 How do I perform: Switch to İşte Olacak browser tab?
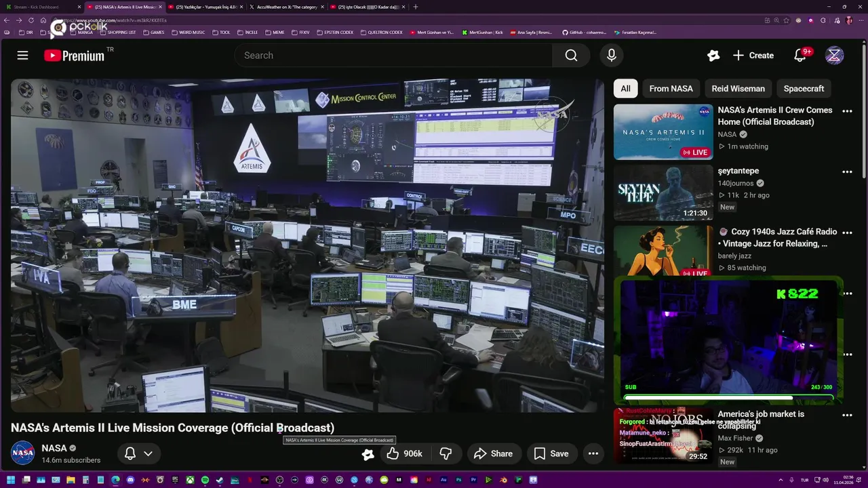368,7
